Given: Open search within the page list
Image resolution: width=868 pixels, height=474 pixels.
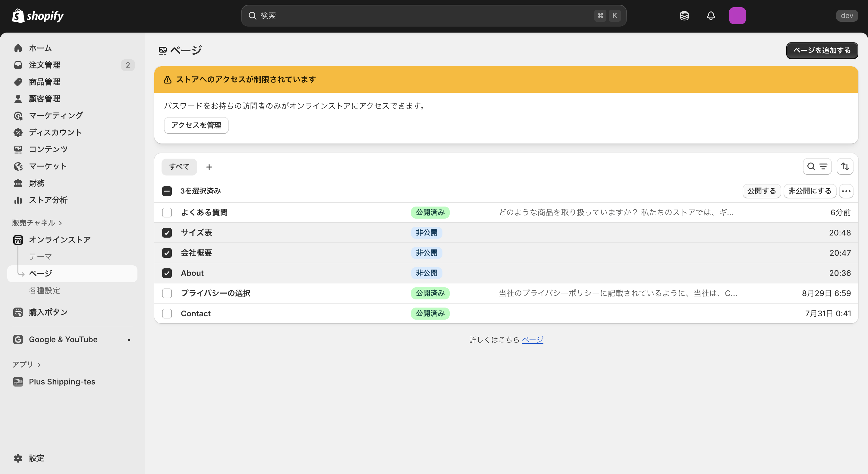Looking at the screenshot, I should (810, 166).
